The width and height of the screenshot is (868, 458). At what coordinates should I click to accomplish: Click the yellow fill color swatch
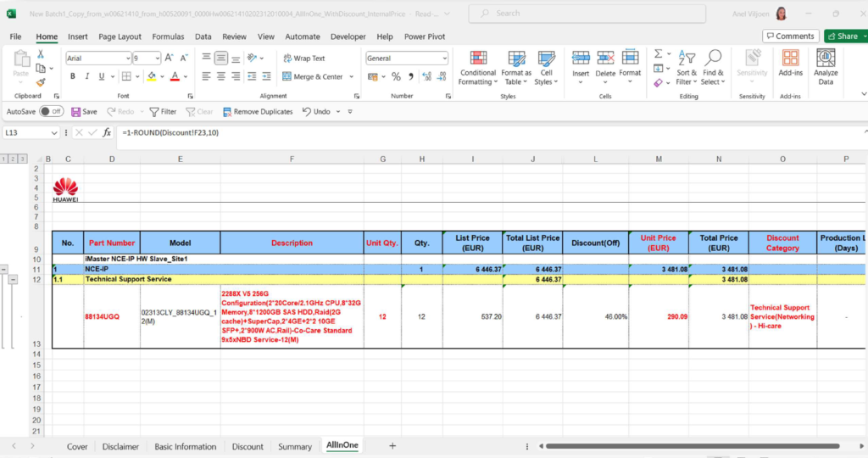pos(151,76)
